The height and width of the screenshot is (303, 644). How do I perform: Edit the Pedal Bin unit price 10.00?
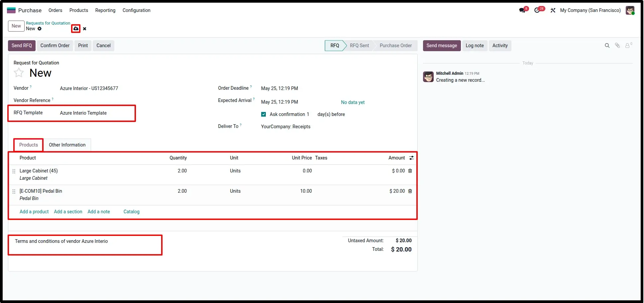[x=306, y=191]
